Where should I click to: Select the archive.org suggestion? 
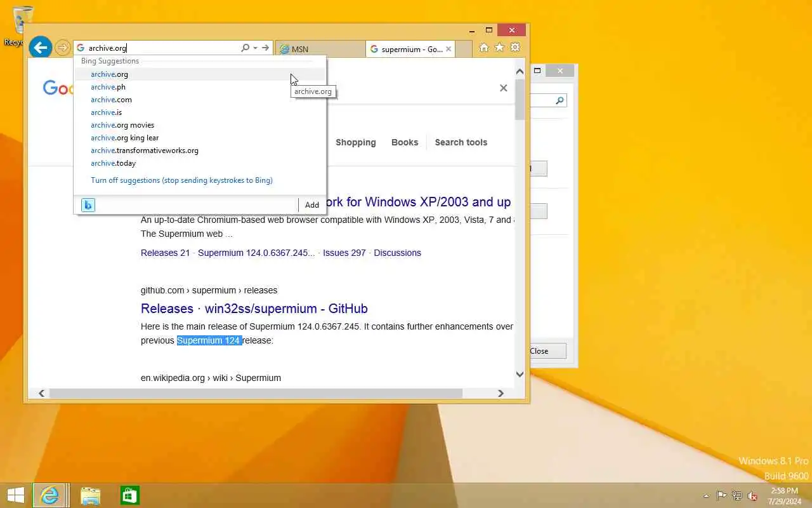coord(200,74)
